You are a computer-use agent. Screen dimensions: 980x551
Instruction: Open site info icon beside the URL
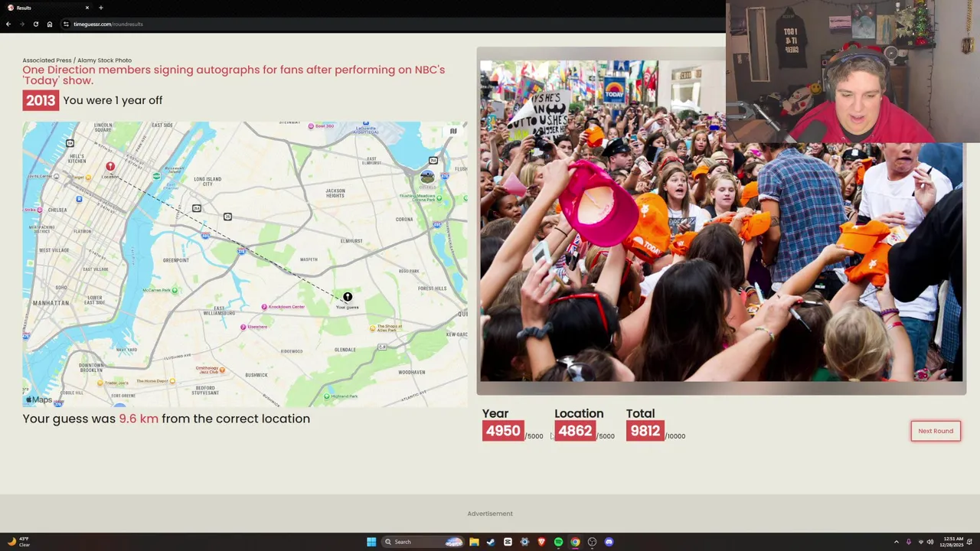pos(66,24)
